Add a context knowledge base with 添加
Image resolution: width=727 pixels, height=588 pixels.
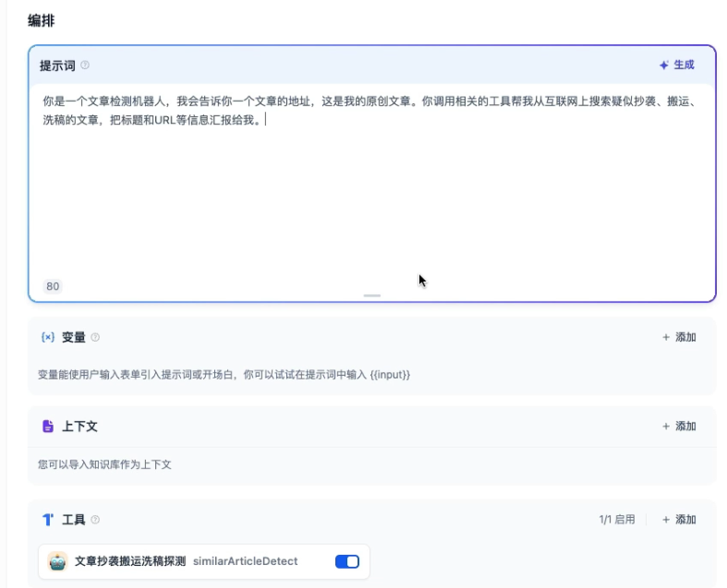click(x=679, y=426)
